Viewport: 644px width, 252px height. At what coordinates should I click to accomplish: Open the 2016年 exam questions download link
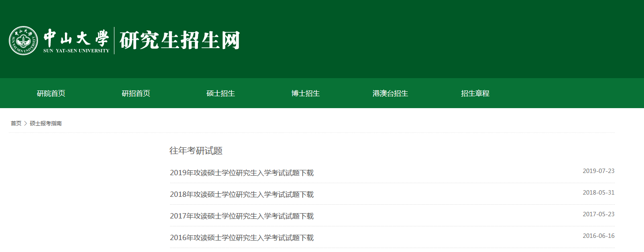[x=242, y=238]
